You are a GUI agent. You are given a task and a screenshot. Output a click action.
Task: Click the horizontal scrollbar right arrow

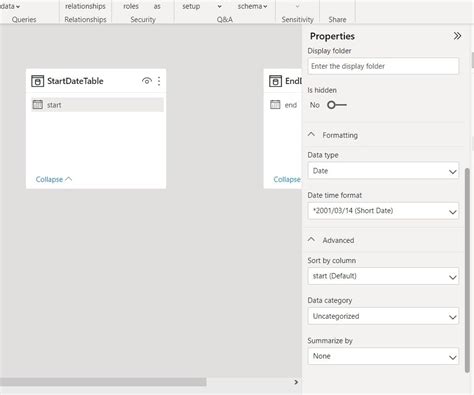pos(296,382)
